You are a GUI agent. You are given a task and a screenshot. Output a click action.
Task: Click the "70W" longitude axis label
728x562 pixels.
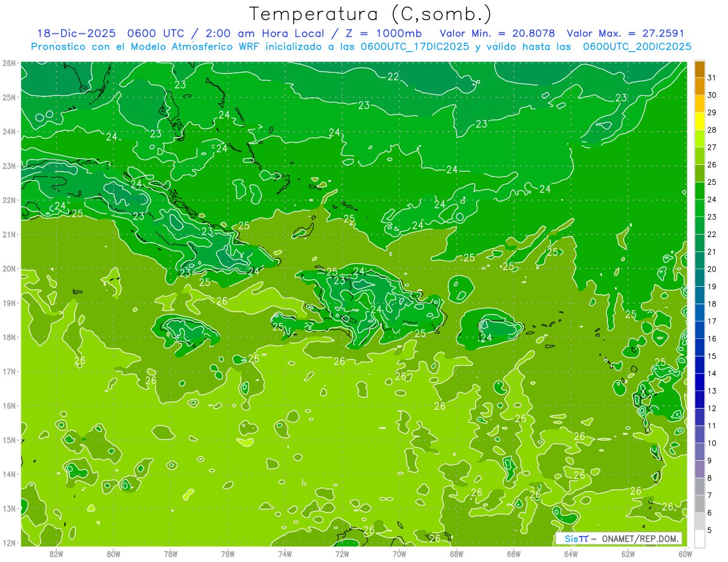point(399,554)
